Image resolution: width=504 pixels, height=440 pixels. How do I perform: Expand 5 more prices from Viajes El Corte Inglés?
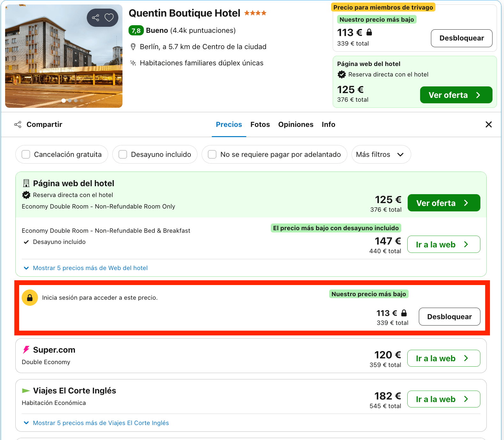click(x=96, y=423)
